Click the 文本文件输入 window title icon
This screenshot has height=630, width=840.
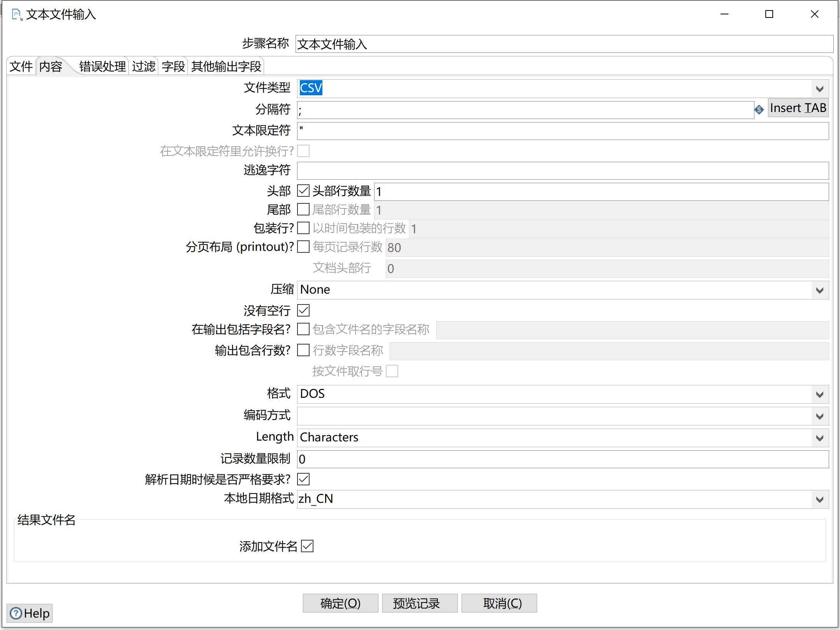(x=17, y=15)
